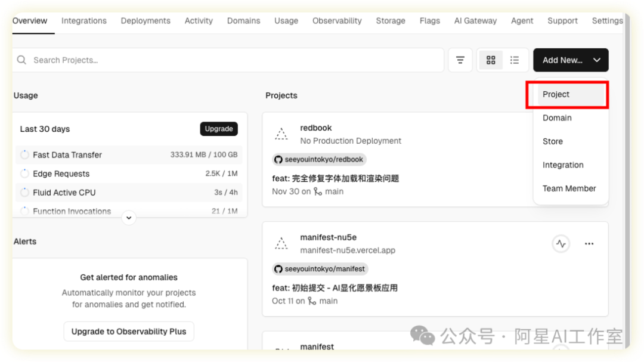Viewport: 644px width, 362px height.
Task: Open the redbook project
Action: (316, 128)
